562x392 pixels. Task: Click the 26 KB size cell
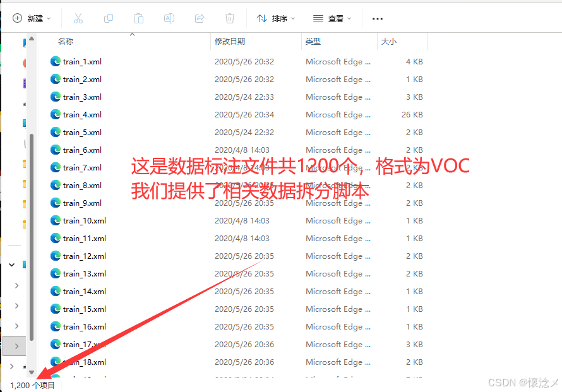(412, 115)
